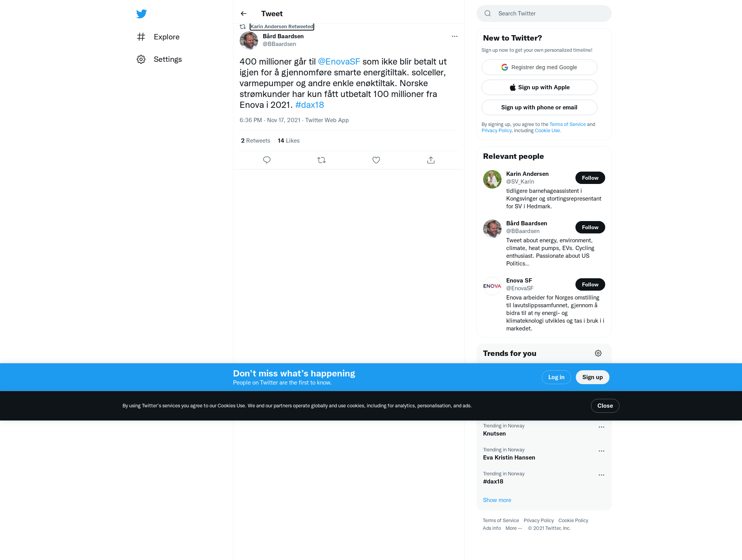
Task: Retweet Bård Baardsen's tweet with the retweet icon
Action: tap(322, 160)
